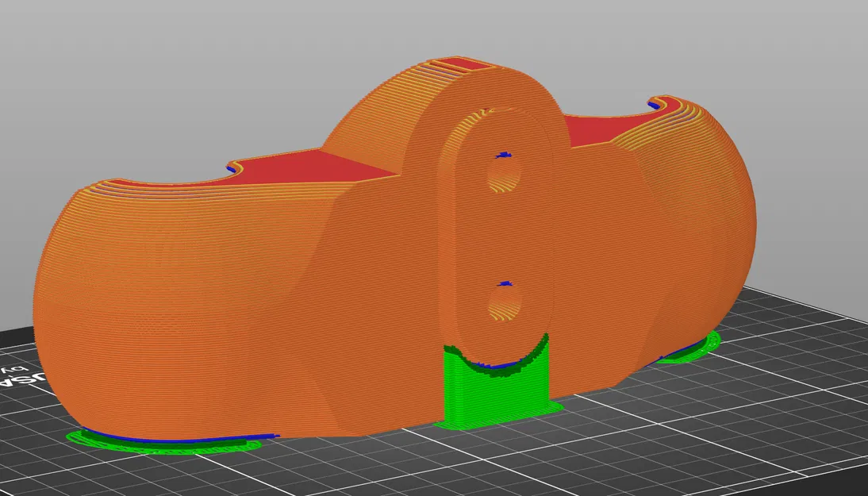This screenshot has height=496, width=868.
Task: Click the upper screw hole in the center bracket
Action: [x=505, y=175]
